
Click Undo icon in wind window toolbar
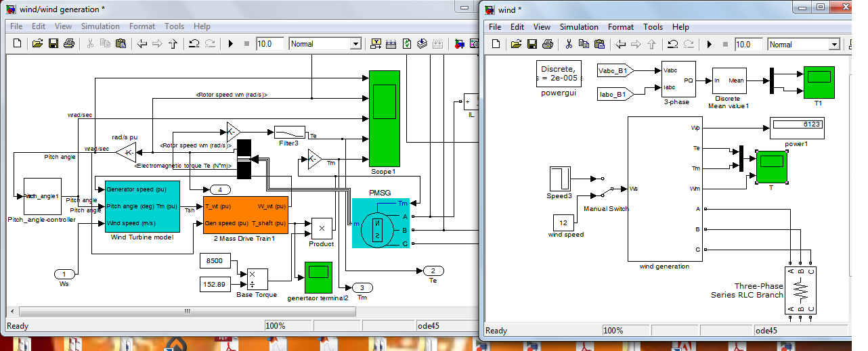coord(672,44)
